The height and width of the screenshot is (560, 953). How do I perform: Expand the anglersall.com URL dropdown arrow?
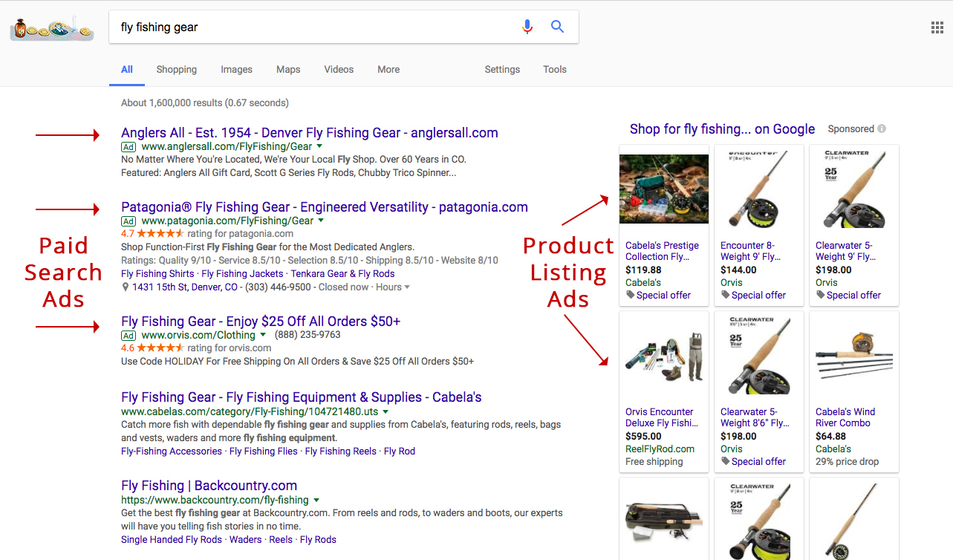click(319, 147)
